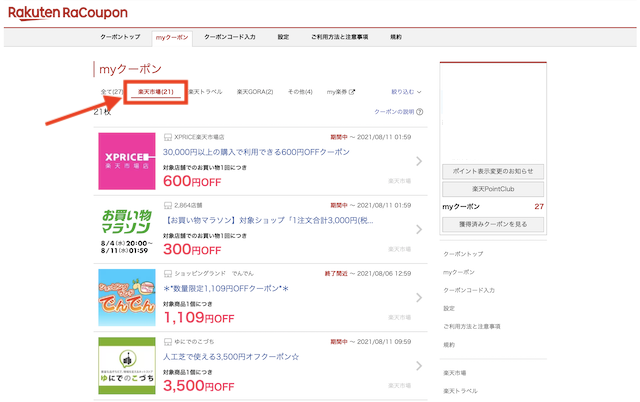Click the 楽天PointClub button
This screenshot has height=402, width=640.
(493, 189)
